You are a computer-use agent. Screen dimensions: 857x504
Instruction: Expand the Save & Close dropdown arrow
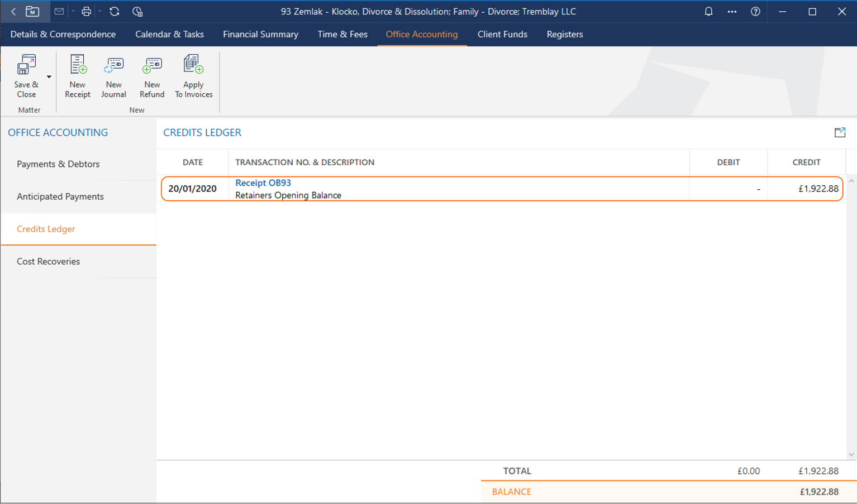click(49, 77)
